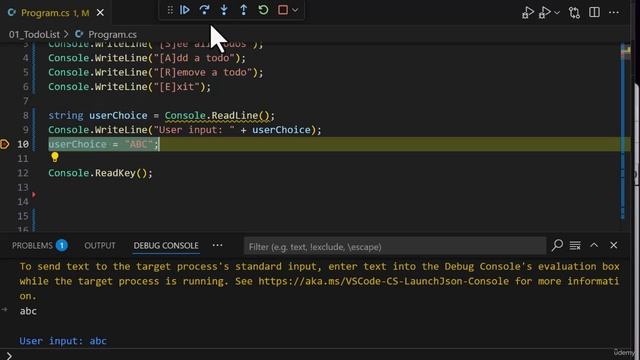This screenshot has width=640, height=360.
Task: Click the debug Continue button
Action: click(x=184, y=10)
